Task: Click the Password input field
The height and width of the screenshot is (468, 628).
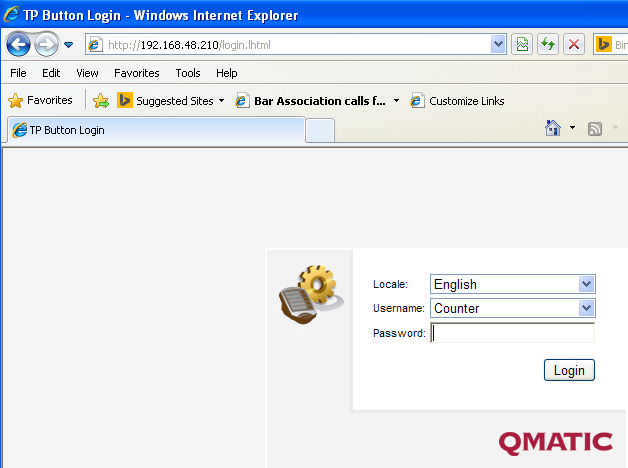Action: point(513,333)
